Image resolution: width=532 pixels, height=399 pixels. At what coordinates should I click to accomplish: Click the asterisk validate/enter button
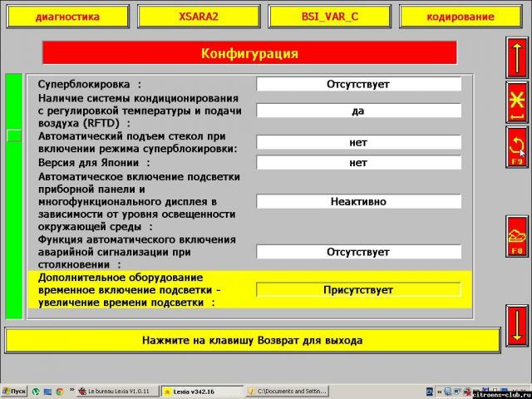click(517, 103)
